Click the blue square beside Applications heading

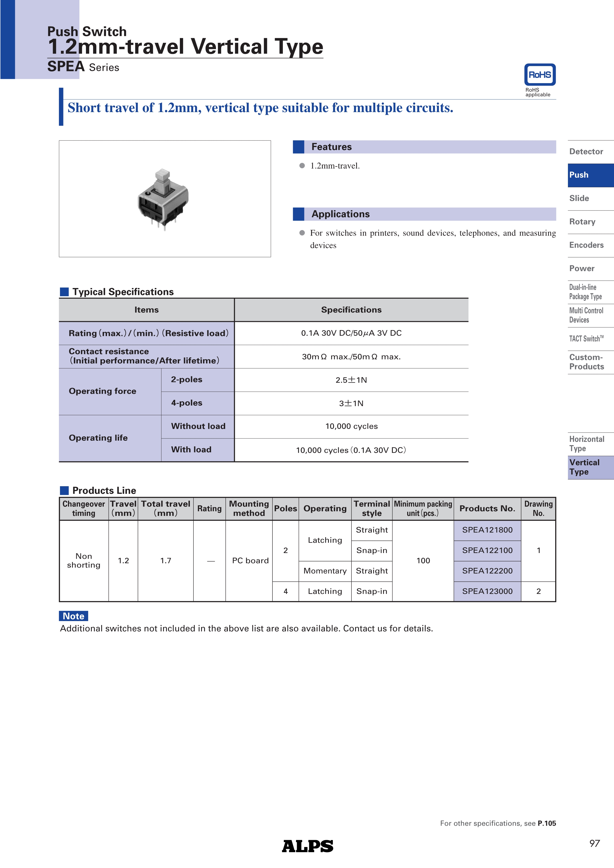(298, 214)
